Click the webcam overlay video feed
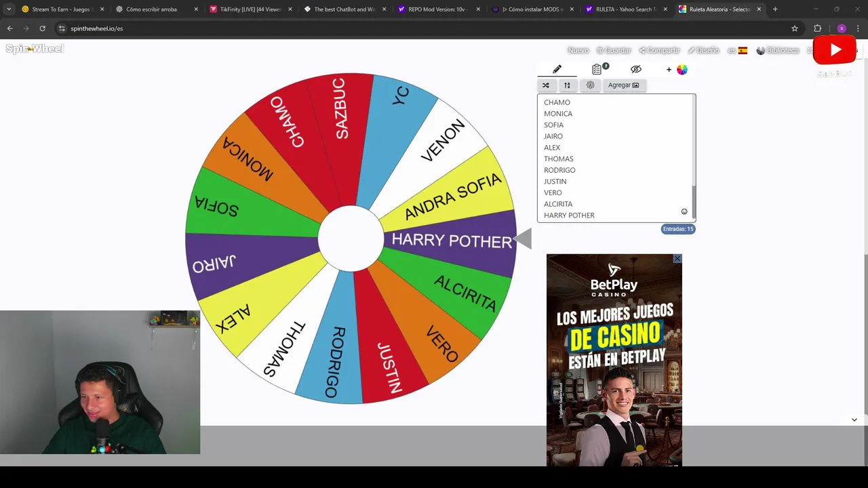The height and width of the screenshot is (488, 868). click(100, 382)
